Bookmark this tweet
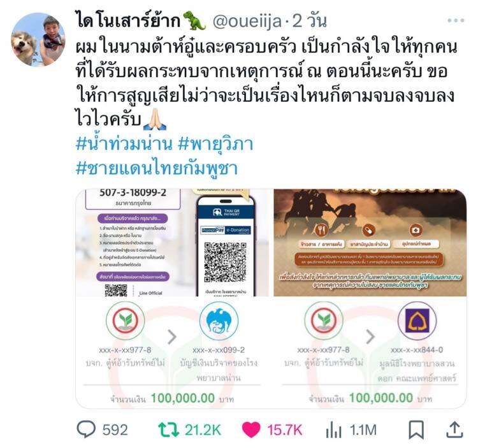Image resolution: width=478 pixels, height=448 pixels. click(x=416, y=430)
